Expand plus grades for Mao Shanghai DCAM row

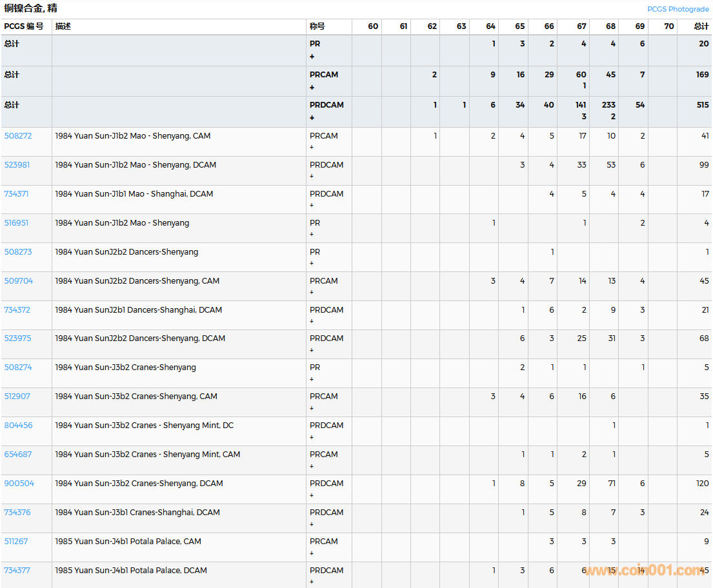point(312,206)
